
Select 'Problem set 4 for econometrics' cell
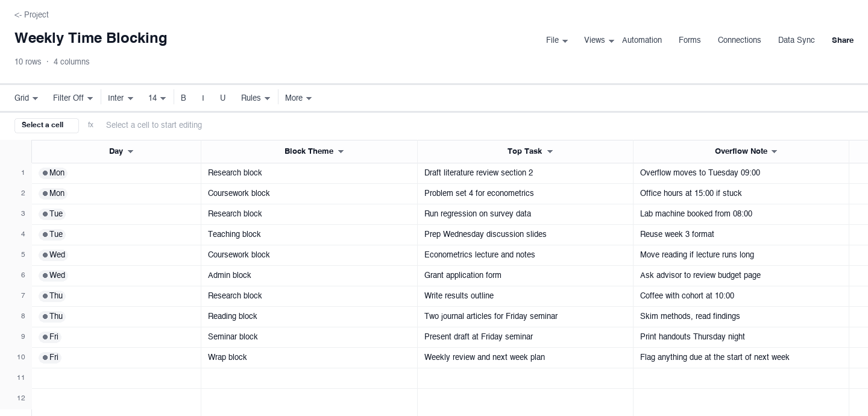pos(525,194)
